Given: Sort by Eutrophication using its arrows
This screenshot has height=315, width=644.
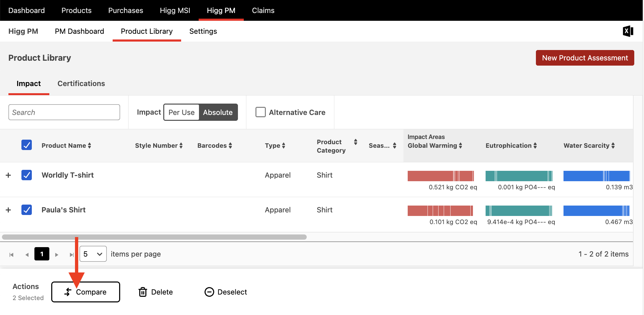Looking at the screenshot, I should (x=535, y=145).
